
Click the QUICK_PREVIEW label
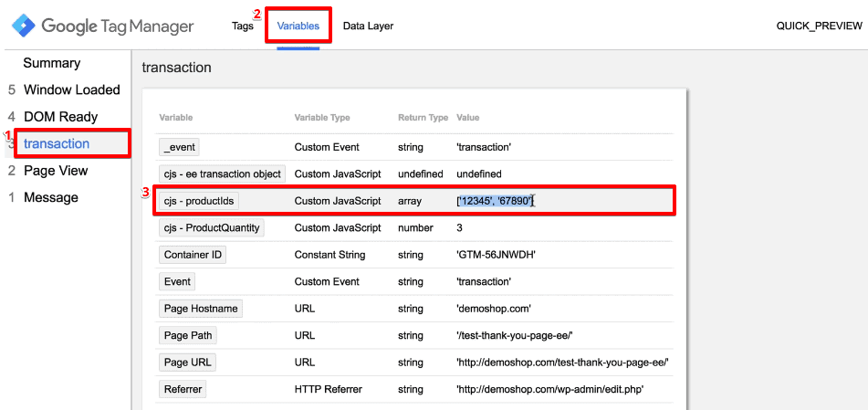click(820, 26)
